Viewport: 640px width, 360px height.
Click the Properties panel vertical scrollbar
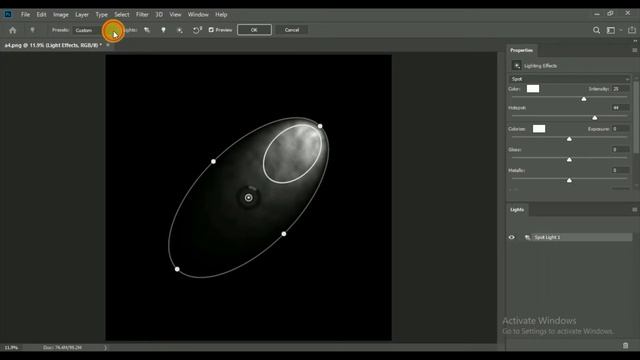636,118
